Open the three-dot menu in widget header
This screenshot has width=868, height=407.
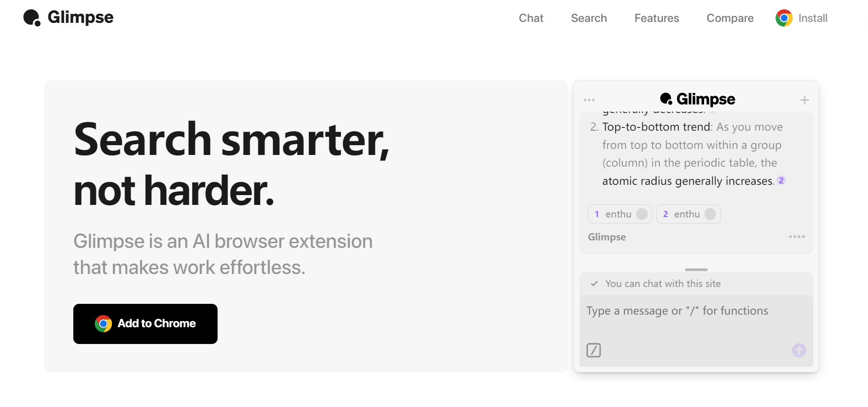(x=589, y=100)
